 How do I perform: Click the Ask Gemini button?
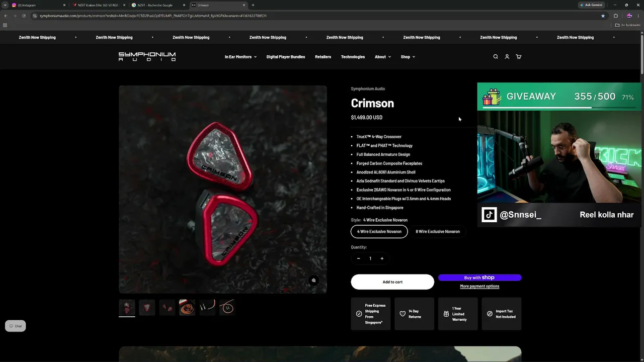591,5
